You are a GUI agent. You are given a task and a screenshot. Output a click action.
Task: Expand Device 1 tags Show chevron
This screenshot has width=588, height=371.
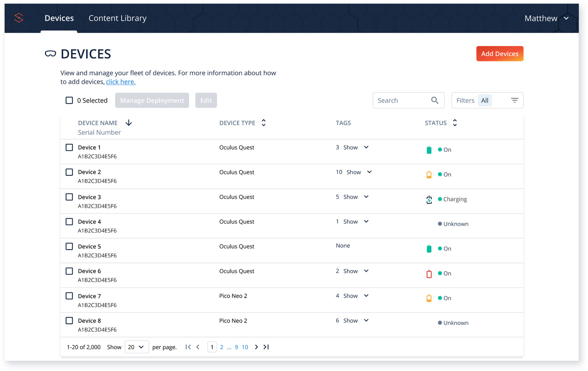pyautogui.click(x=366, y=147)
